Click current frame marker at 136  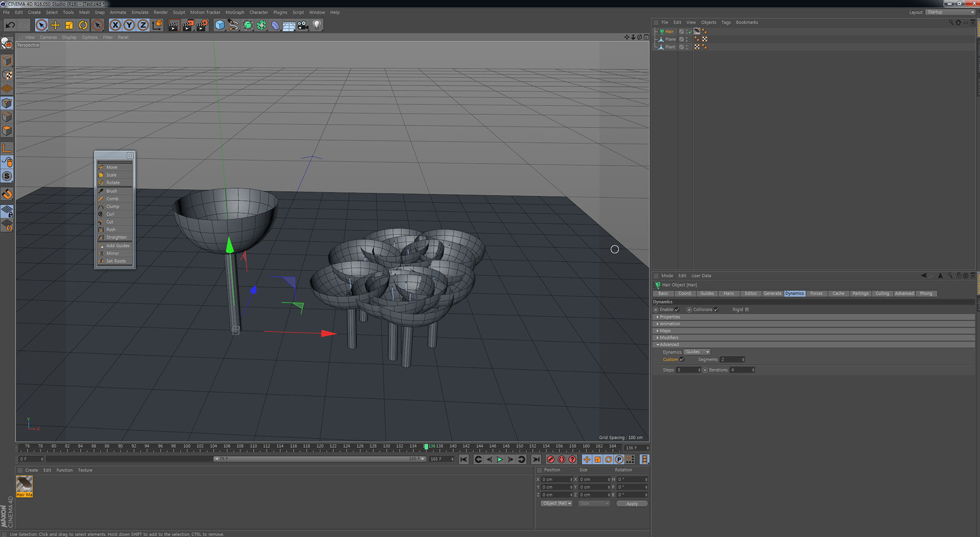[x=426, y=447]
